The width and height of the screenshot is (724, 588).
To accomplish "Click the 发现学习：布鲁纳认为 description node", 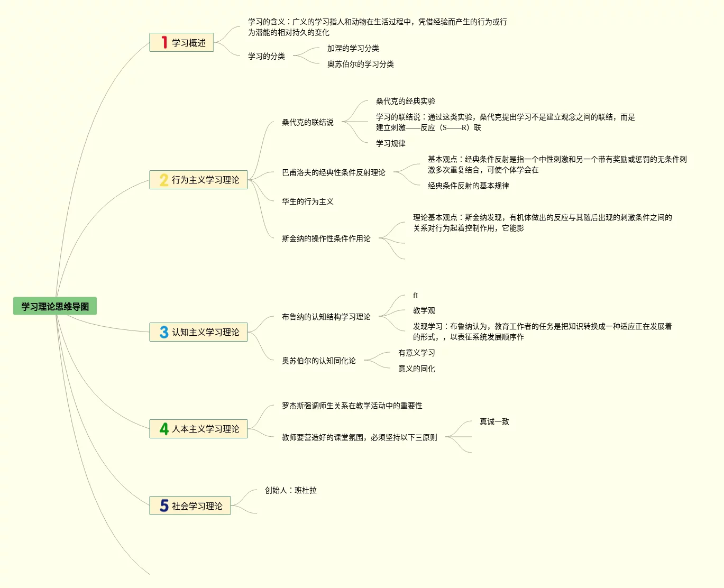I will point(542,332).
